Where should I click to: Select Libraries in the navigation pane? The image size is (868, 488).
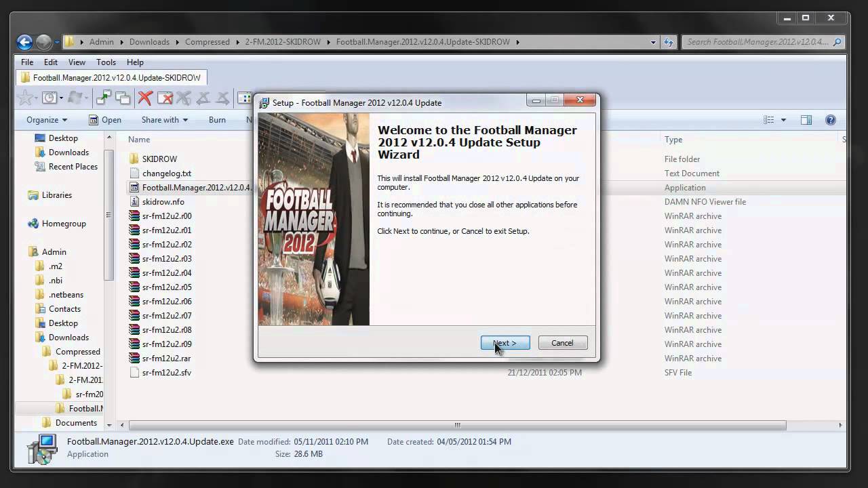(57, 195)
